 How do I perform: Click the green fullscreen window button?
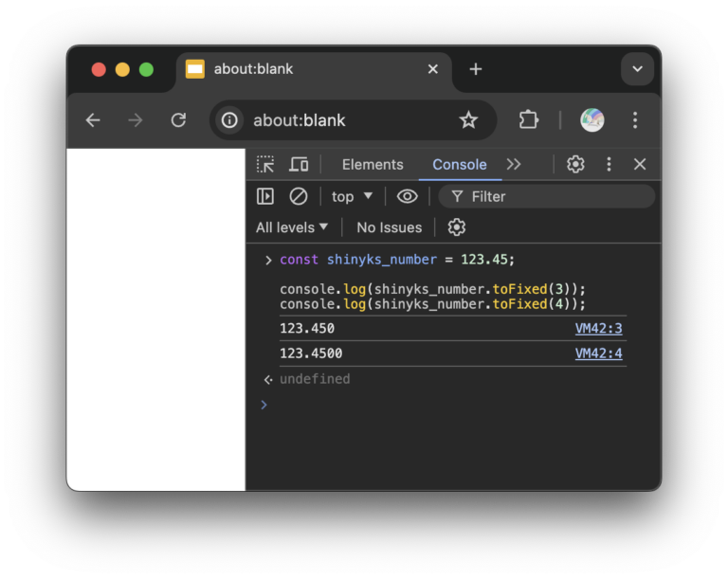(x=146, y=69)
